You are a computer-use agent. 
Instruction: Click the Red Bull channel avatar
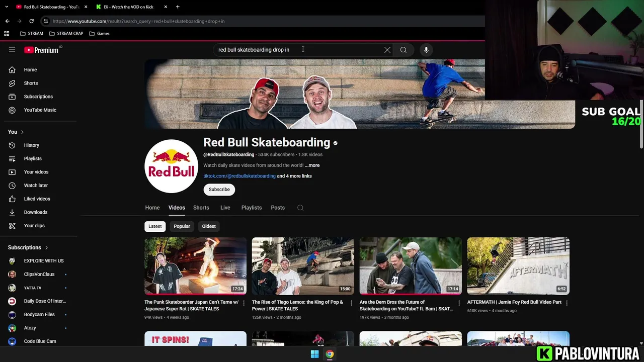coord(172,166)
